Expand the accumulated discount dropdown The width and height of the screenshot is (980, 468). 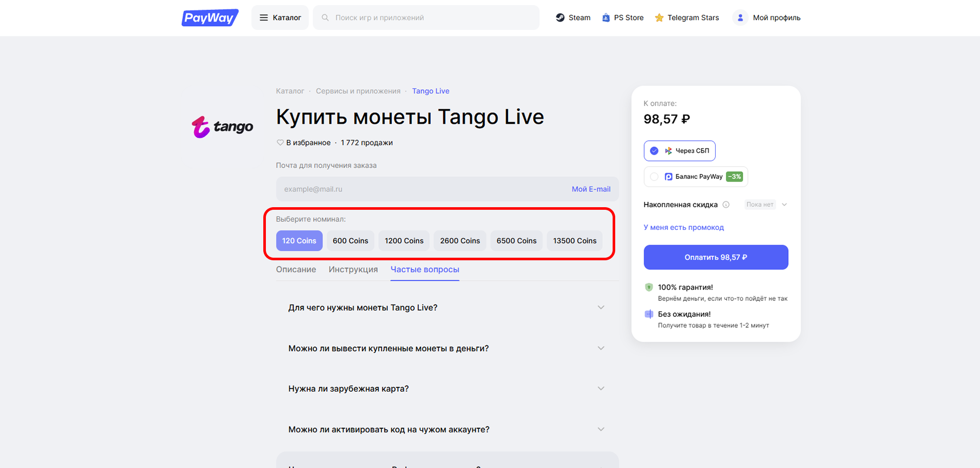784,205
